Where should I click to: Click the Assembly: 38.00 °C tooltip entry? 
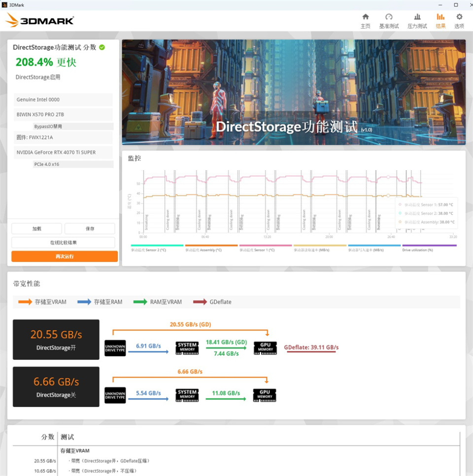pyautogui.click(x=427, y=222)
